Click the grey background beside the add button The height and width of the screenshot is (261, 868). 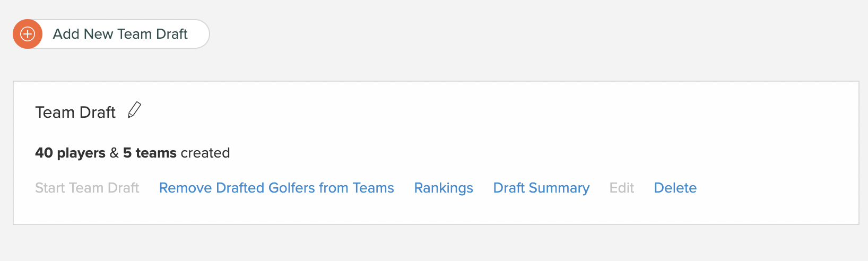click(531, 34)
